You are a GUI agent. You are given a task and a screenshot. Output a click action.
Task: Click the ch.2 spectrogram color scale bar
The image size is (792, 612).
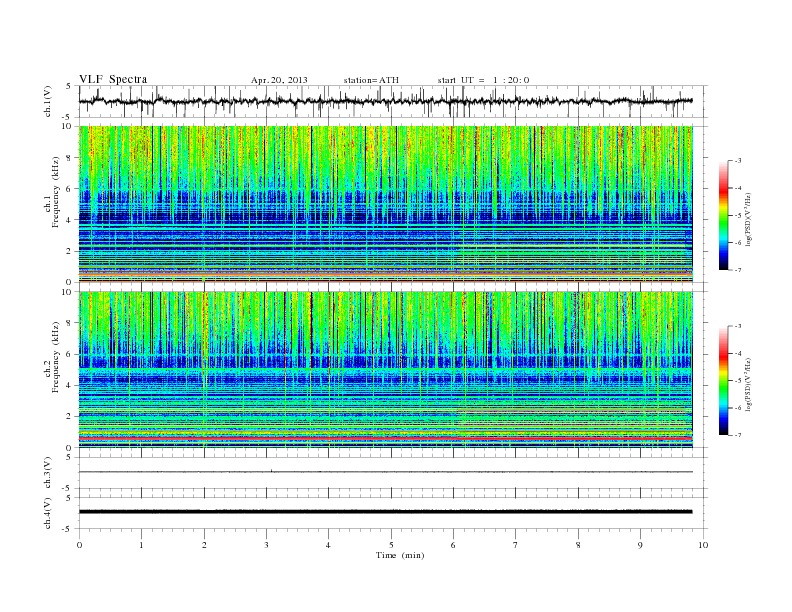[723, 380]
